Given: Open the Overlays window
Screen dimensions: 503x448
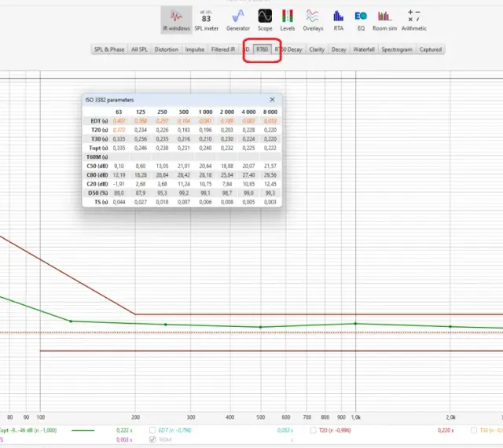Looking at the screenshot, I should 313,20.
